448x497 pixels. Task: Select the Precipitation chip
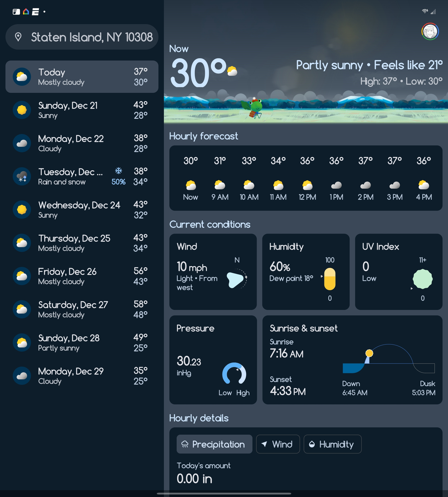(214, 444)
